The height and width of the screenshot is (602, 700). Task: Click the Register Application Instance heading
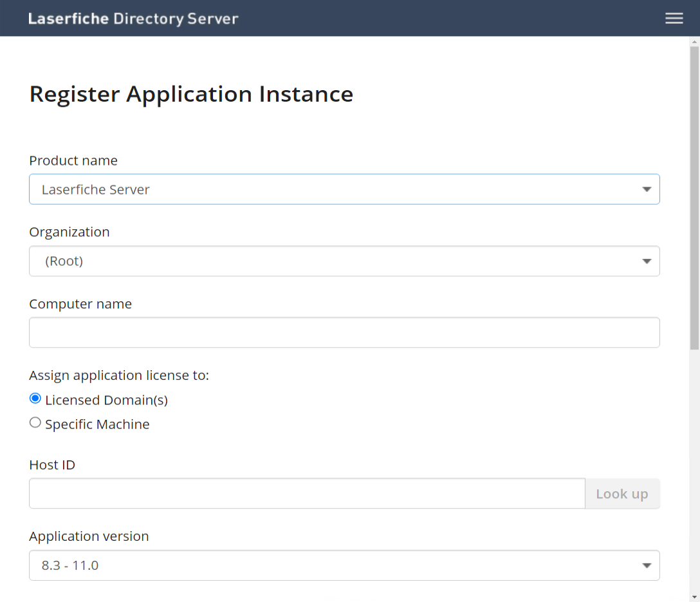click(x=191, y=94)
